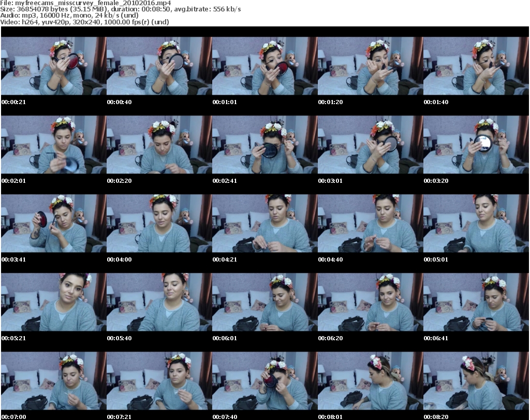Open the frame above timestamp 00:03:01
530x420 pixels.
pos(370,144)
